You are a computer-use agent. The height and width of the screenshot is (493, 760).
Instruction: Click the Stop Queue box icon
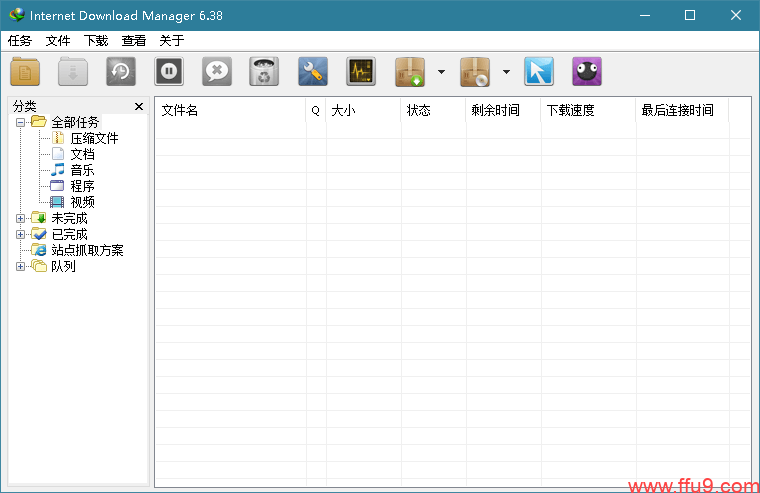[x=475, y=72]
